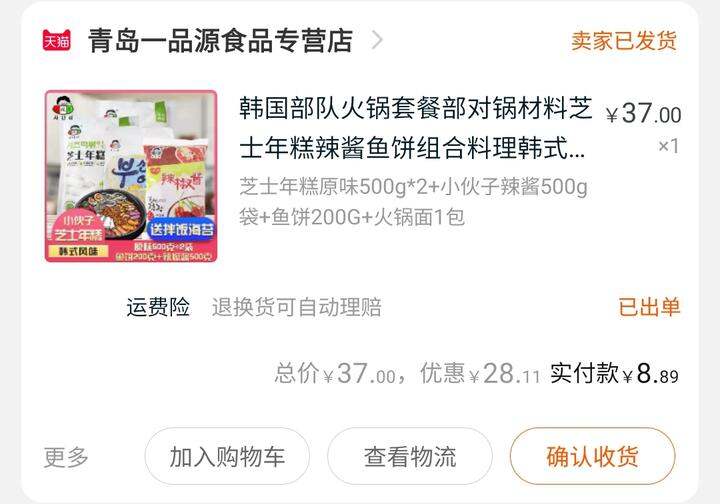Open the hotpot set product thumbnail
The image size is (720, 504).
(131, 176)
